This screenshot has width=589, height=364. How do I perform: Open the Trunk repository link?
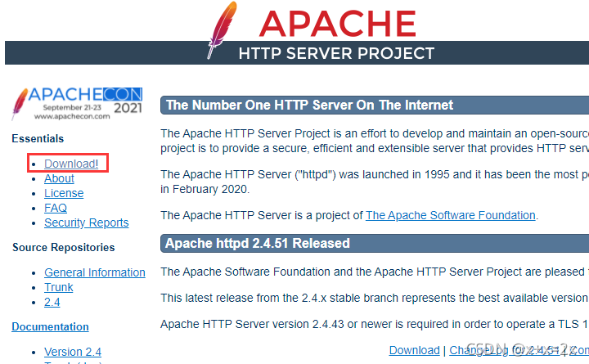coord(59,287)
